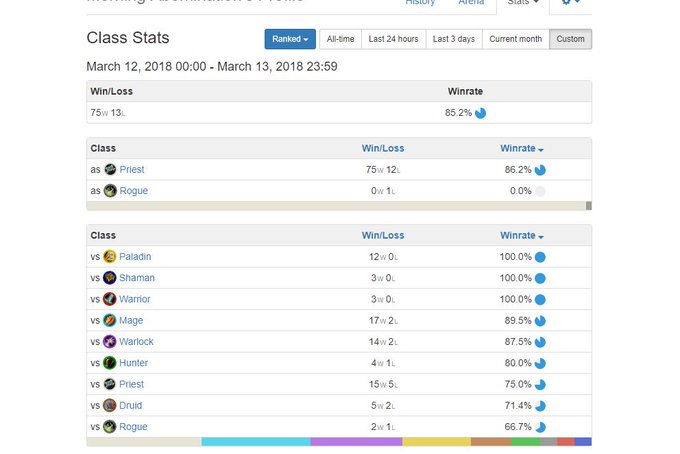Click the Mage class icon
The height and width of the screenshot is (454, 680).
click(x=110, y=320)
